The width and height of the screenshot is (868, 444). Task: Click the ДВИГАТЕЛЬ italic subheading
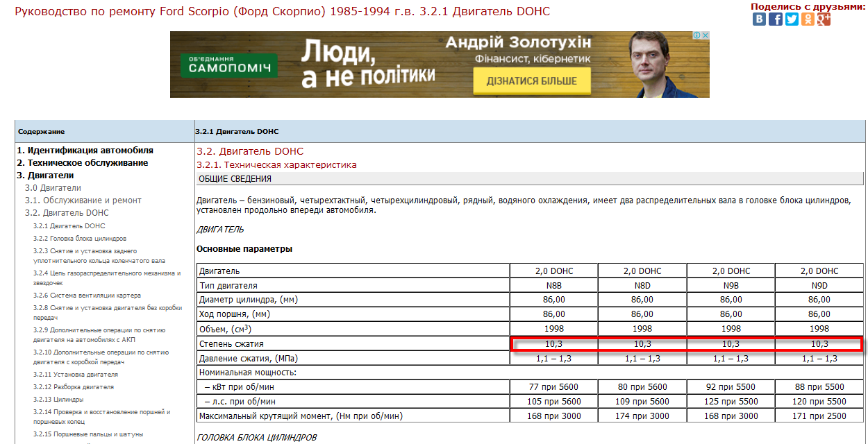click(220, 229)
